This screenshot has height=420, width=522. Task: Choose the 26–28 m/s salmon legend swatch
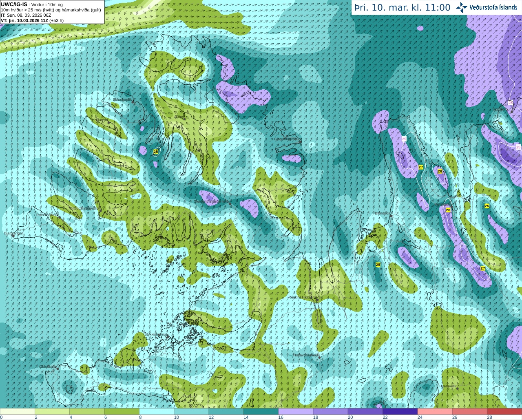click(470, 411)
